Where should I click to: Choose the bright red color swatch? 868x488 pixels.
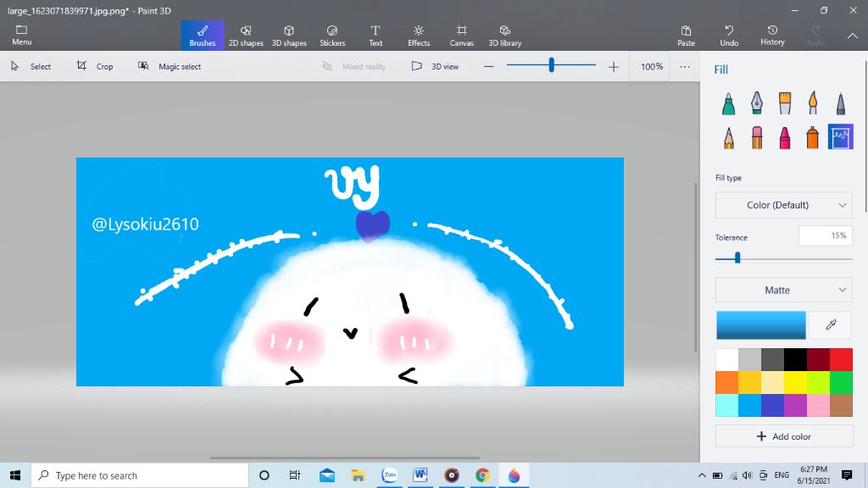click(842, 359)
